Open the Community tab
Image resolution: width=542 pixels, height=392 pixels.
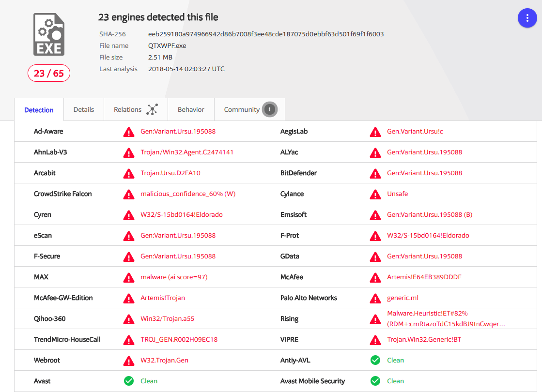coord(250,109)
